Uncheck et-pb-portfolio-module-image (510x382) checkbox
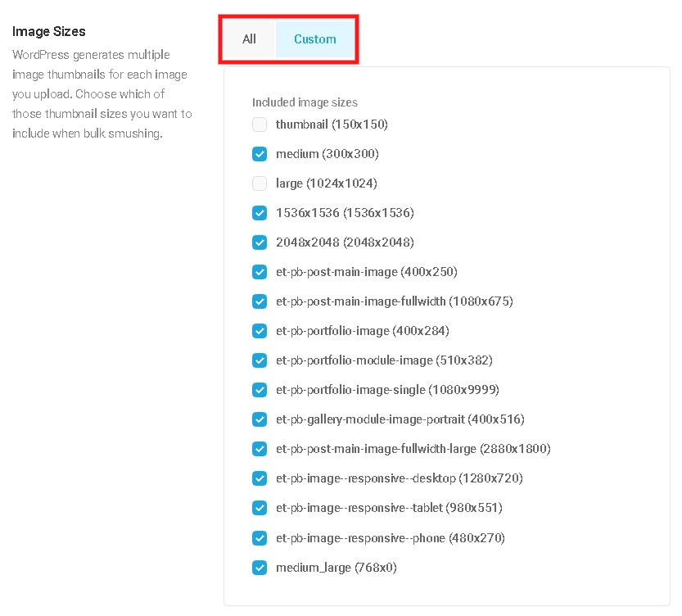Image resolution: width=682 pixels, height=616 pixels. (260, 360)
